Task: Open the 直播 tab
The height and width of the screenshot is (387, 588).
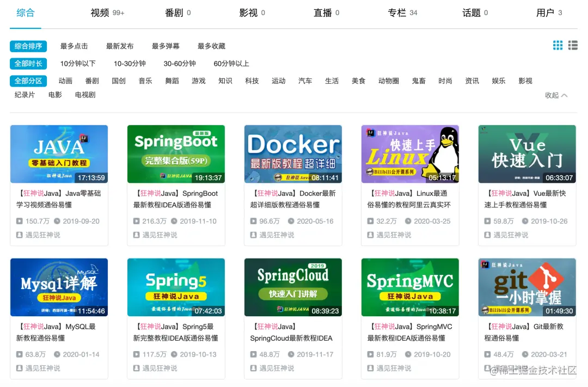Action: coord(326,13)
